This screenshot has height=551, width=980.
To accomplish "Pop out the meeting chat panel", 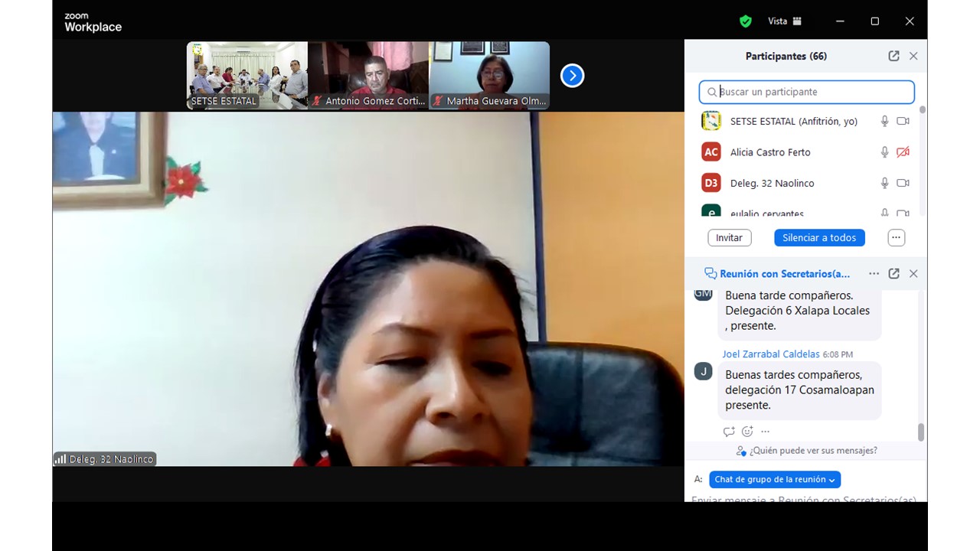I will coord(893,273).
